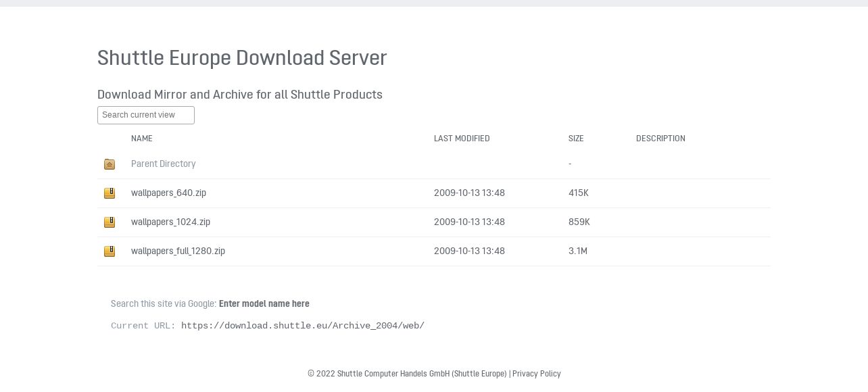The height and width of the screenshot is (392, 868).
Task: Click the wallpapers_640.zip archive icon
Action: pos(110,193)
